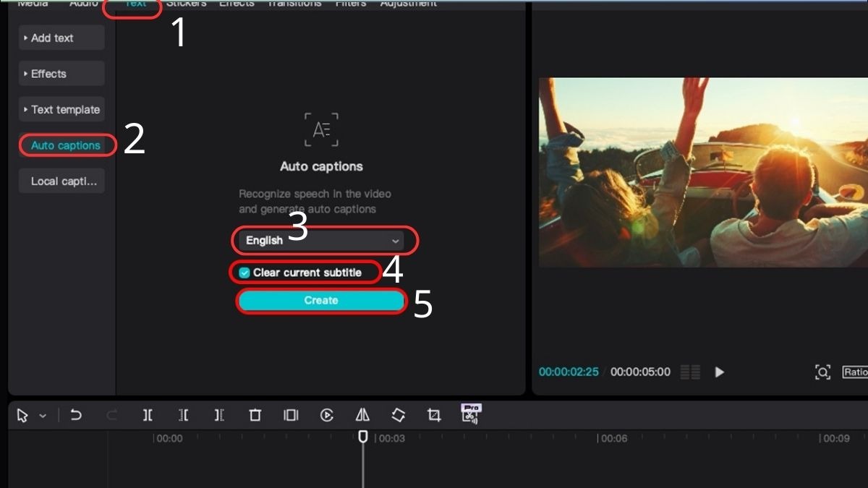Click the Delete trash icon
Screen dimensions: 868x488
255,415
